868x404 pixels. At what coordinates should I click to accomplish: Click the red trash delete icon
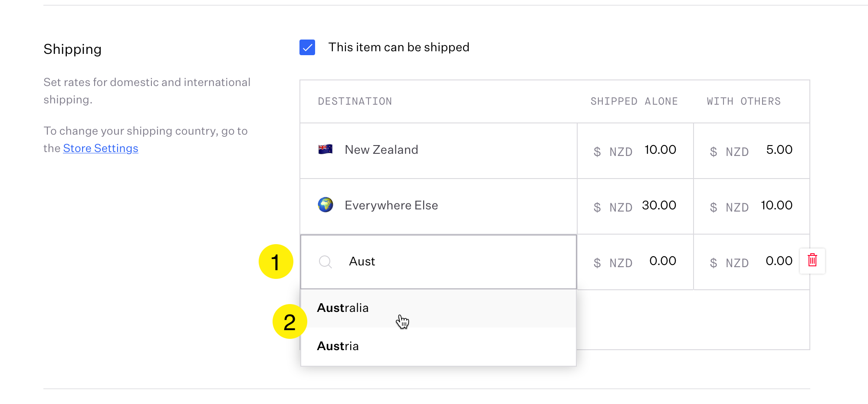click(x=812, y=261)
